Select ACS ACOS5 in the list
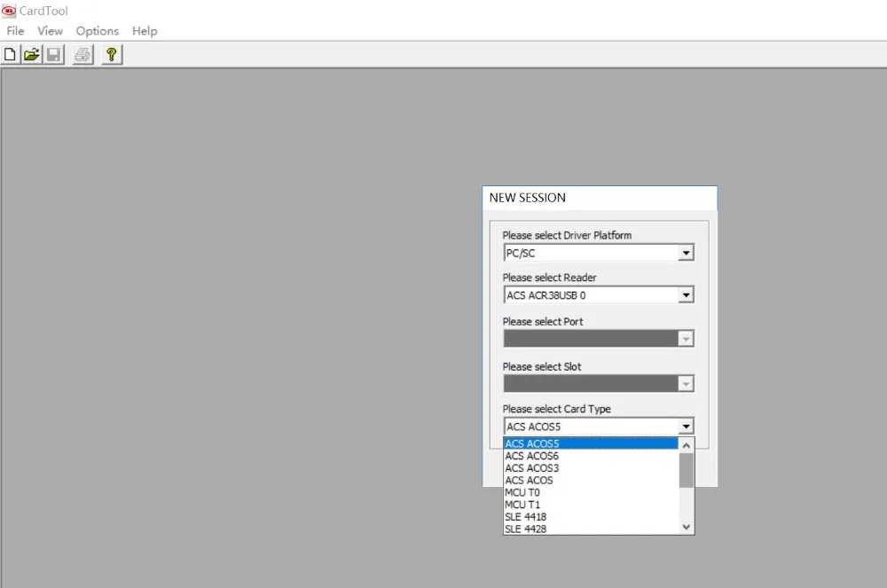 591,443
